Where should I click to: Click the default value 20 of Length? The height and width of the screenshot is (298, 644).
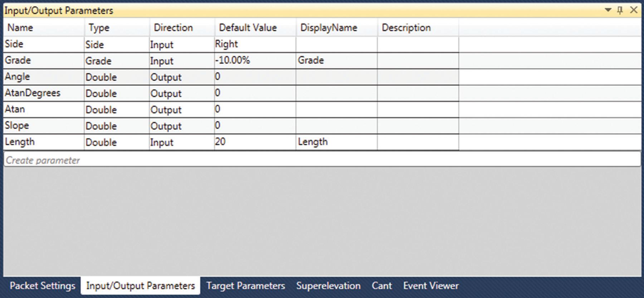(255, 142)
